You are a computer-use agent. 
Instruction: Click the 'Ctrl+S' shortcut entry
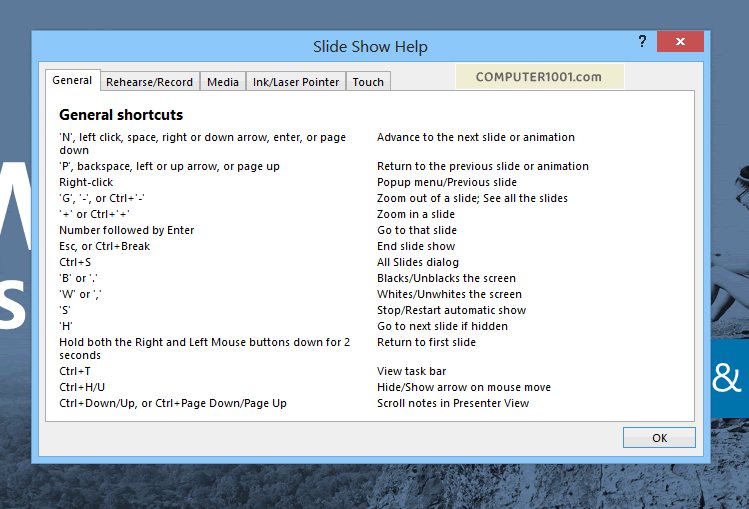[x=75, y=262]
